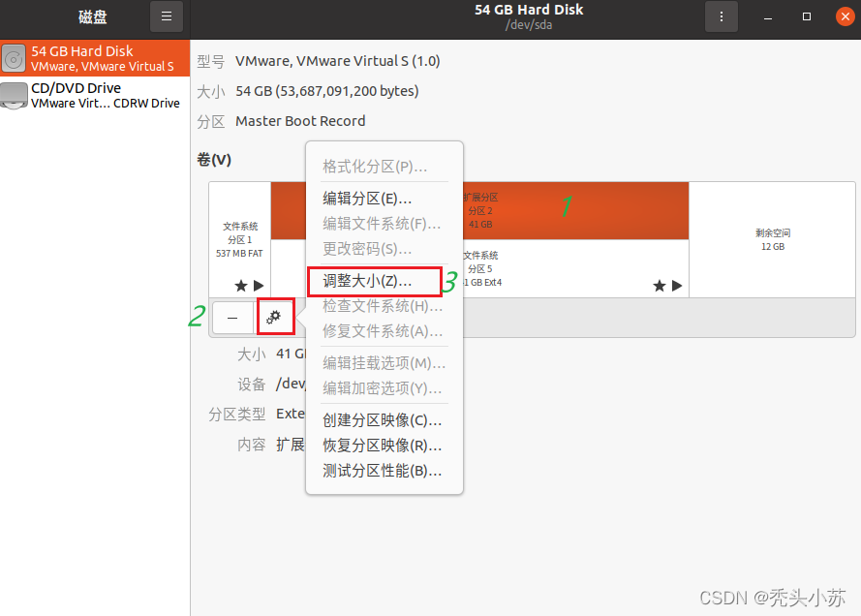861x616 pixels.
Task: Click greyed 编辑加密选项(Y)... entry
Action: pyautogui.click(x=383, y=388)
